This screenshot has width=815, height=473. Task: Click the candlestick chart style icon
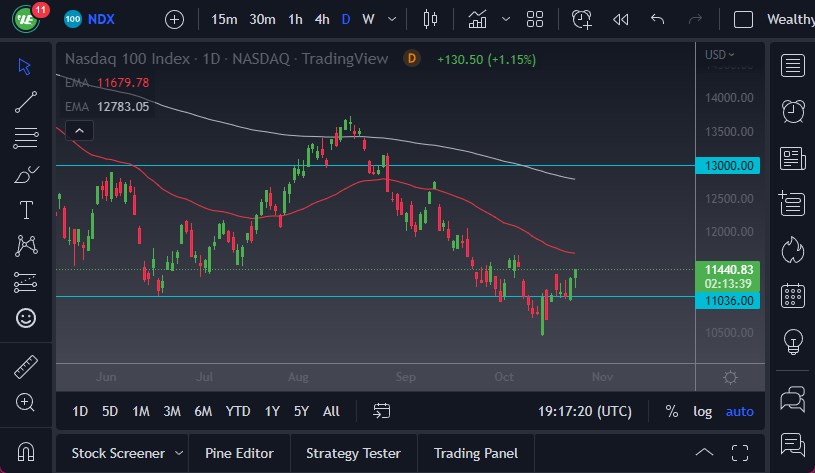(x=431, y=19)
